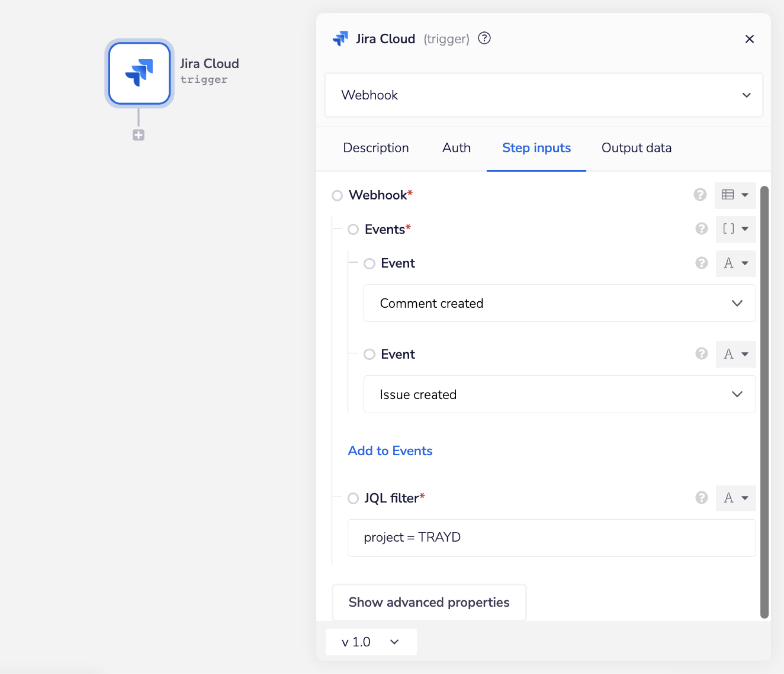
Task: Click help icon for Webhook field
Action: pyautogui.click(x=700, y=195)
